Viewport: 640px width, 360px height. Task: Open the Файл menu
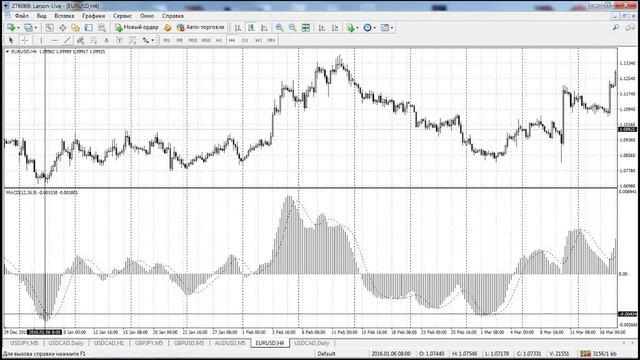pyautogui.click(x=22, y=16)
